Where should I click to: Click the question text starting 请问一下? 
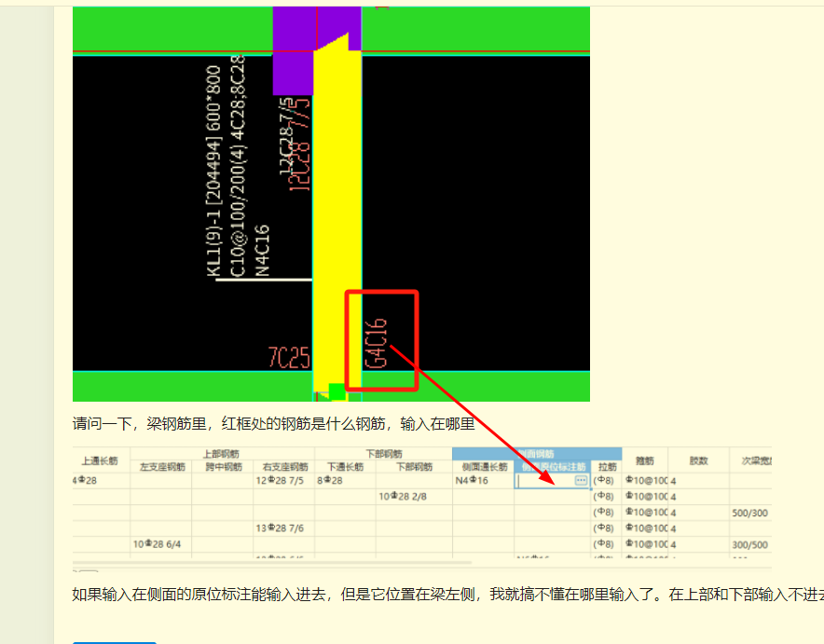click(273, 423)
